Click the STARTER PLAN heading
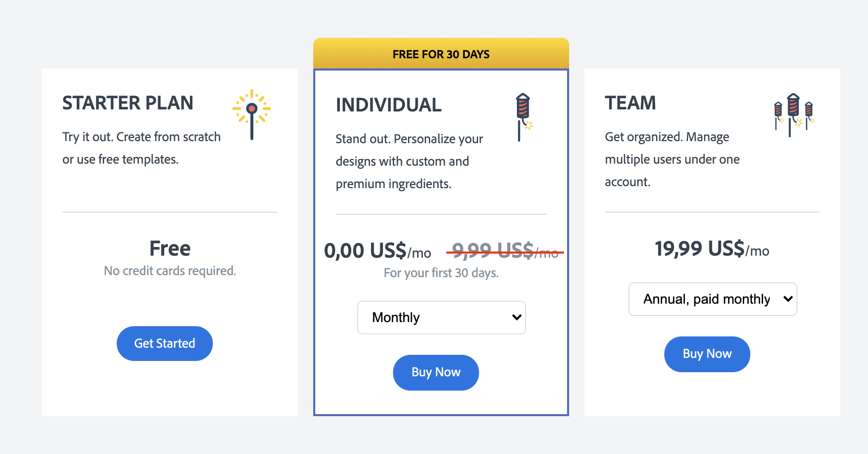 [x=128, y=103]
